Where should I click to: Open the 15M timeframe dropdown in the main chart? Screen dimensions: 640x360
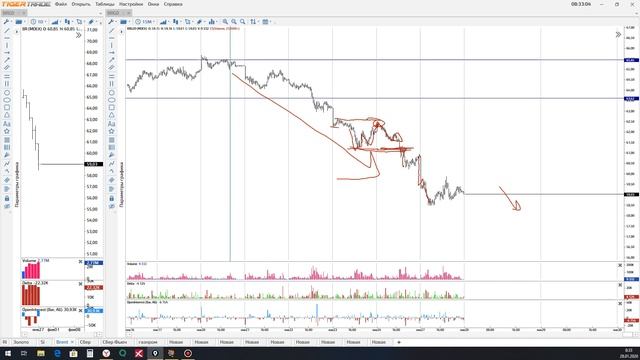[144, 22]
